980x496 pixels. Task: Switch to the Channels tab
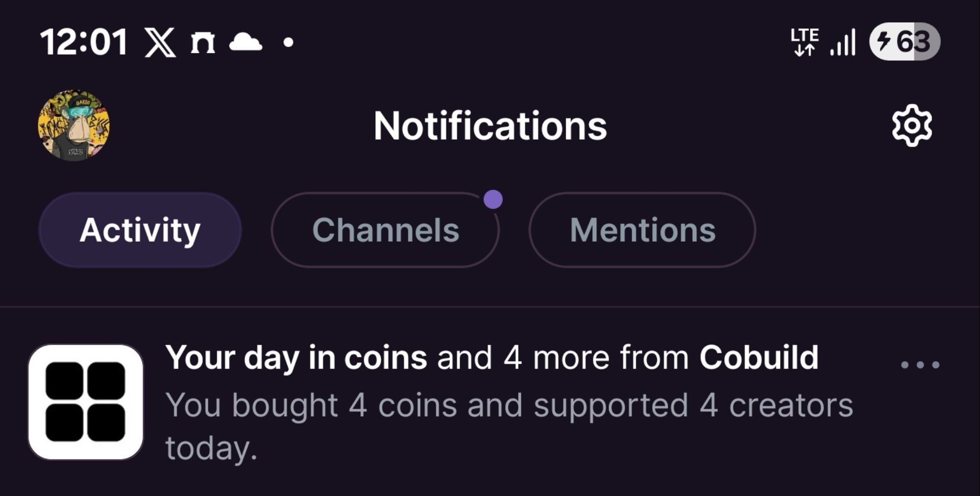coord(385,230)
